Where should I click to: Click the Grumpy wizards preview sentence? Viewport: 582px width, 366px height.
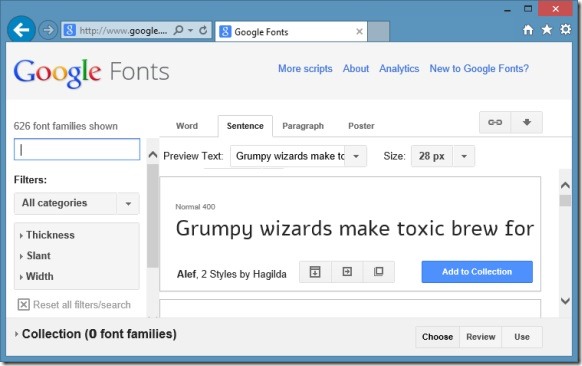tap(355, 228)
